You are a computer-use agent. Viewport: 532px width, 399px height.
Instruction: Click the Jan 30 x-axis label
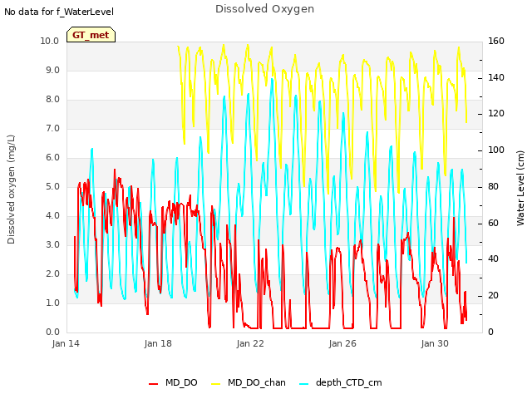[x=435, y=343]
